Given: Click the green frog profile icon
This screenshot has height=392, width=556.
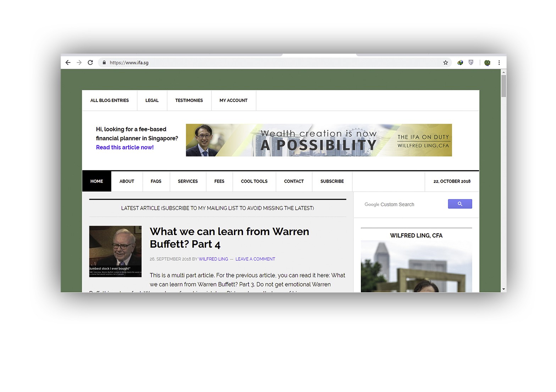Looking at the screenshot, I should 488,63.
